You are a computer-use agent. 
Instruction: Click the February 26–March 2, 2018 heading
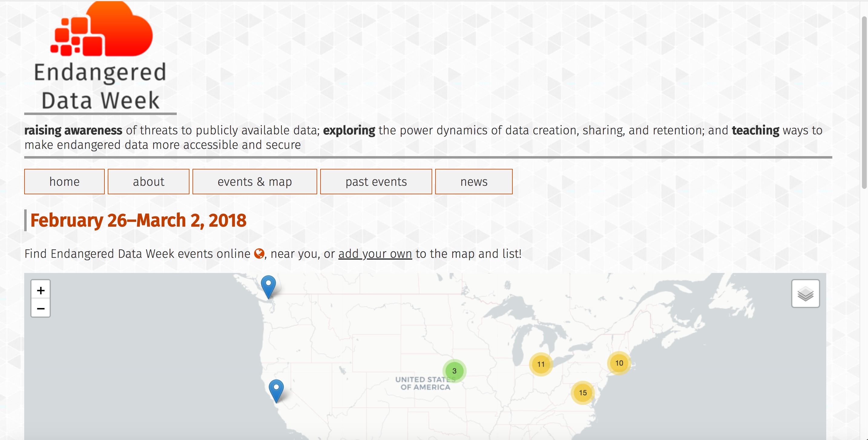click(x=138, y=220)
